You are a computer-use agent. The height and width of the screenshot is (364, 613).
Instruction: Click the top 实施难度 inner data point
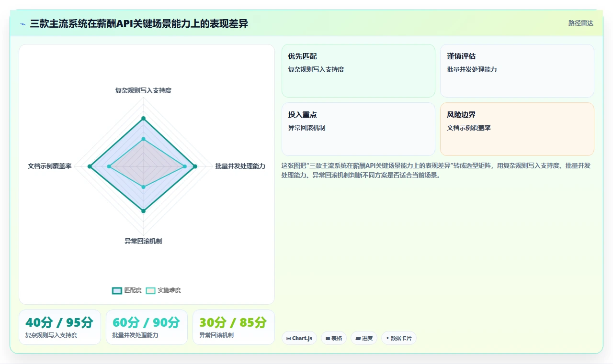pyautogui.click(x=143, y=139)
